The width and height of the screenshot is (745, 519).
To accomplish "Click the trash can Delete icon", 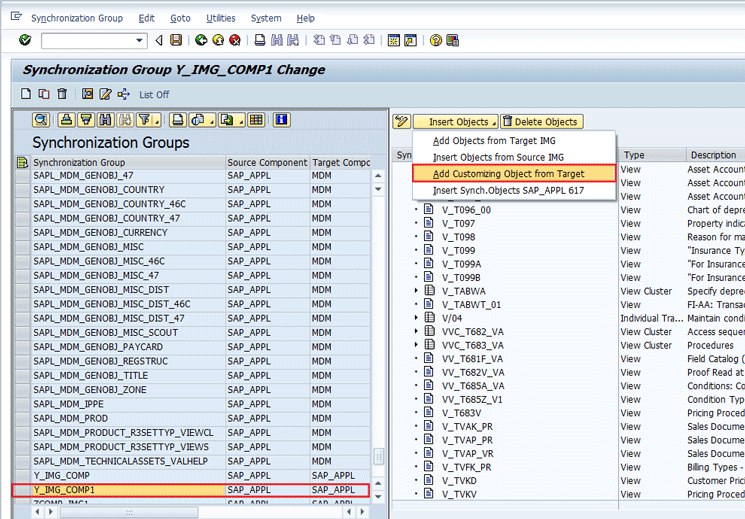I will 62,94.
